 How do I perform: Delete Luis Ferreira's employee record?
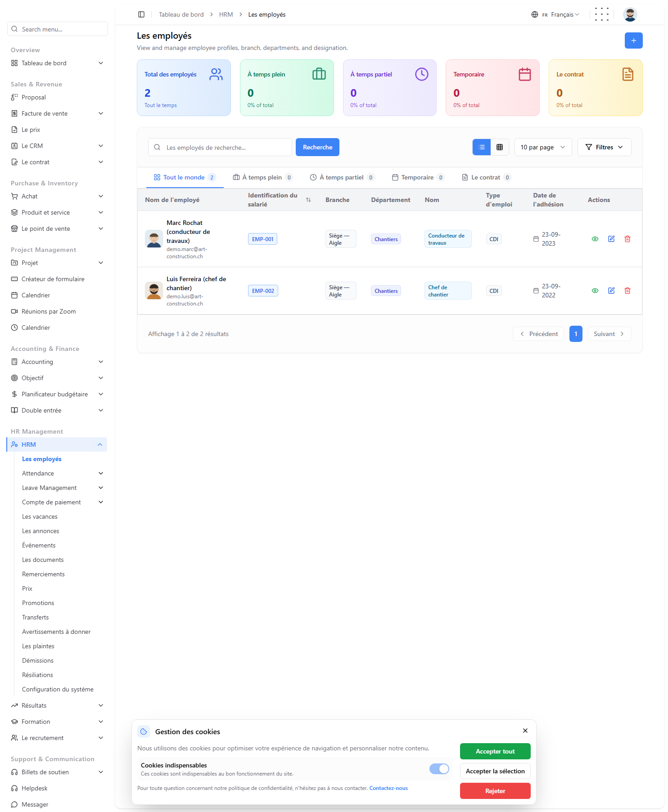(x=627, y=291)
